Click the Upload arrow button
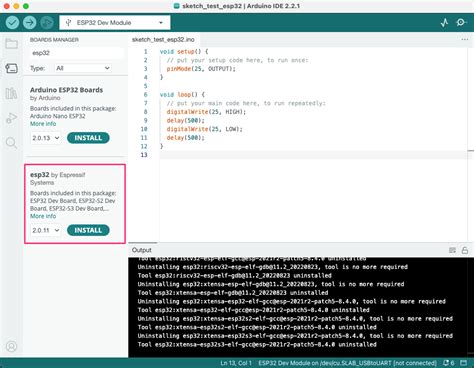The width and height of the screenshot is (474, 368). [x=30, y=23]
